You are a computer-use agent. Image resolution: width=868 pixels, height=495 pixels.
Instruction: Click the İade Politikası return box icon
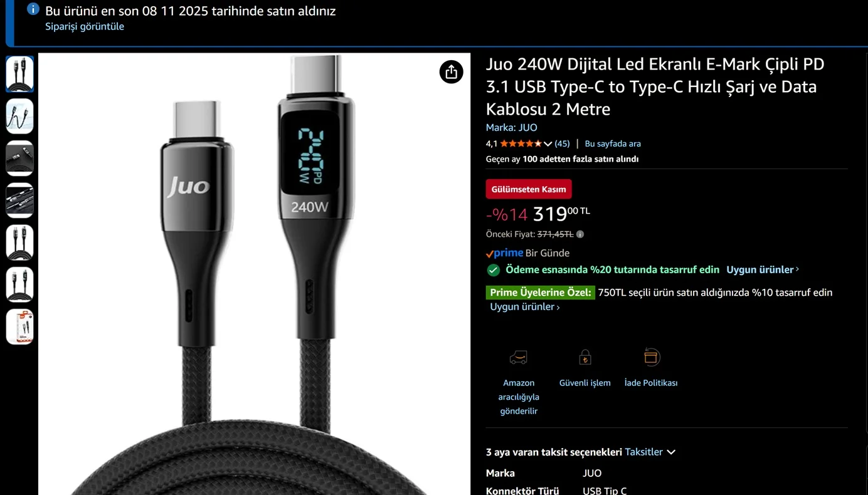click(x=651, y=357)
